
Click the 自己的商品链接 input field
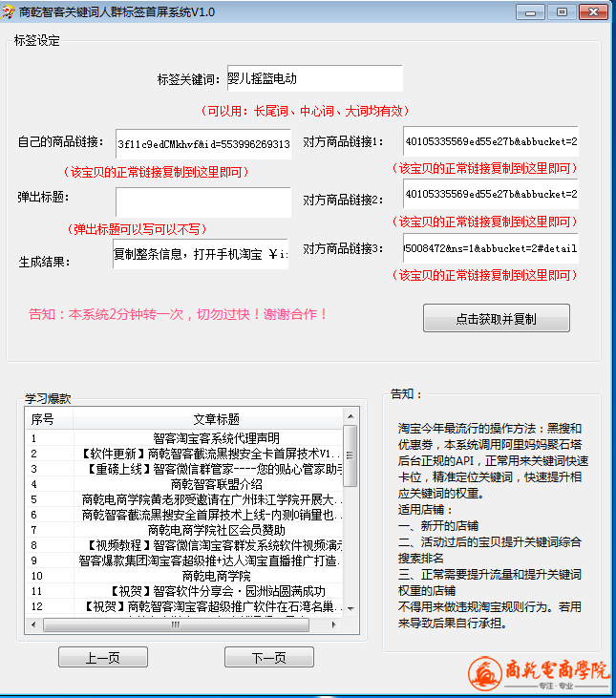[x=203, y=144]
